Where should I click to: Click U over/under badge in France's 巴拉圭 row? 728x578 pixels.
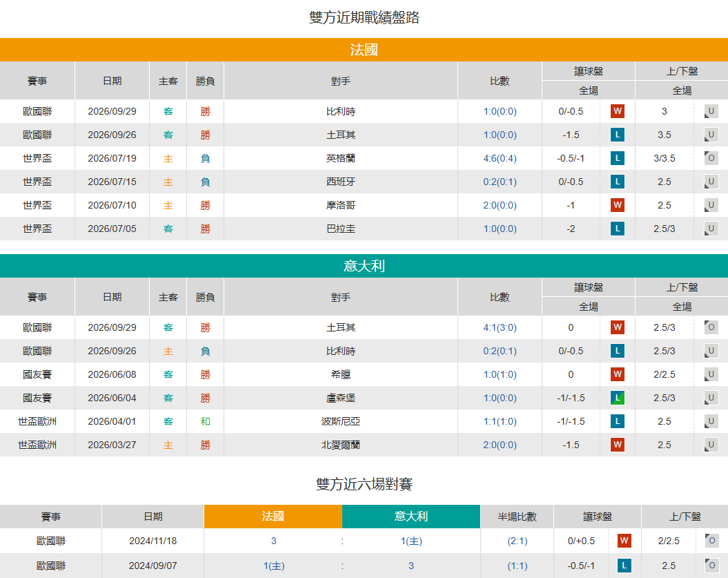pos(711,229)
